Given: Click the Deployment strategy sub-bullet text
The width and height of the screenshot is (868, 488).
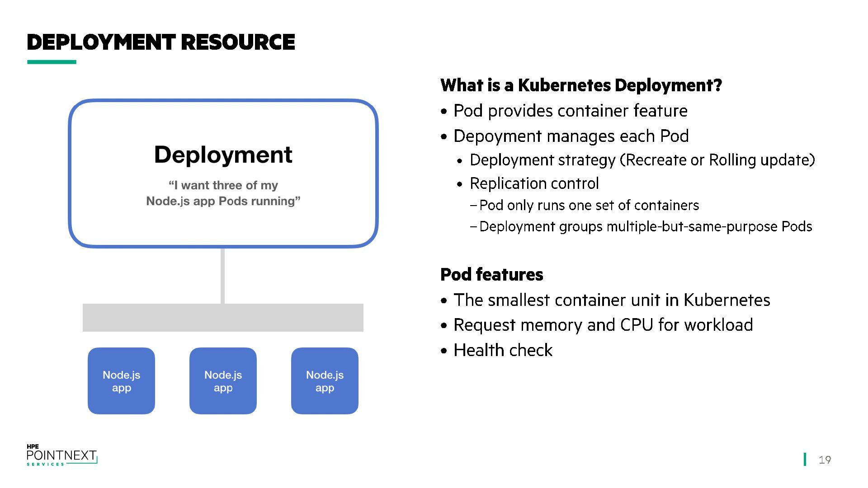Looking at the screenshot, I should pyautogui.click(x=642, y=160).
